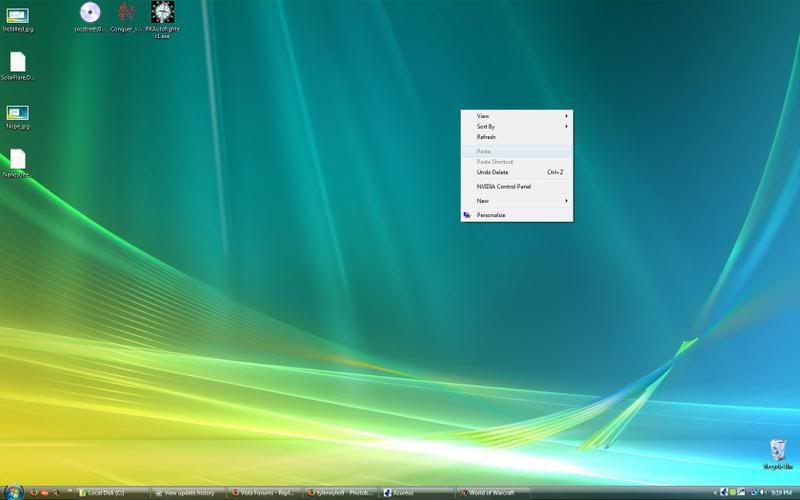
Task: Click Personalize entry's small monitor icon
Action: point(467,215)
